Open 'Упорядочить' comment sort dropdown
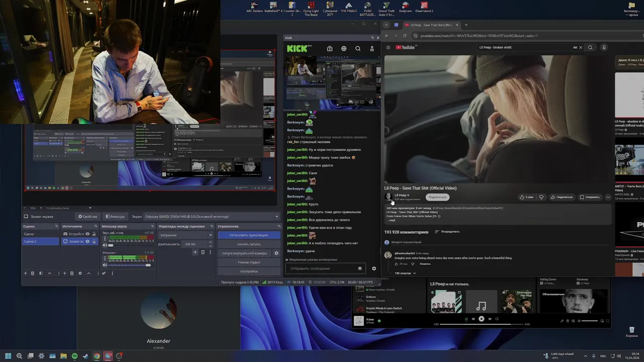This screenshot has height=362, width=644. click(447, 232)
